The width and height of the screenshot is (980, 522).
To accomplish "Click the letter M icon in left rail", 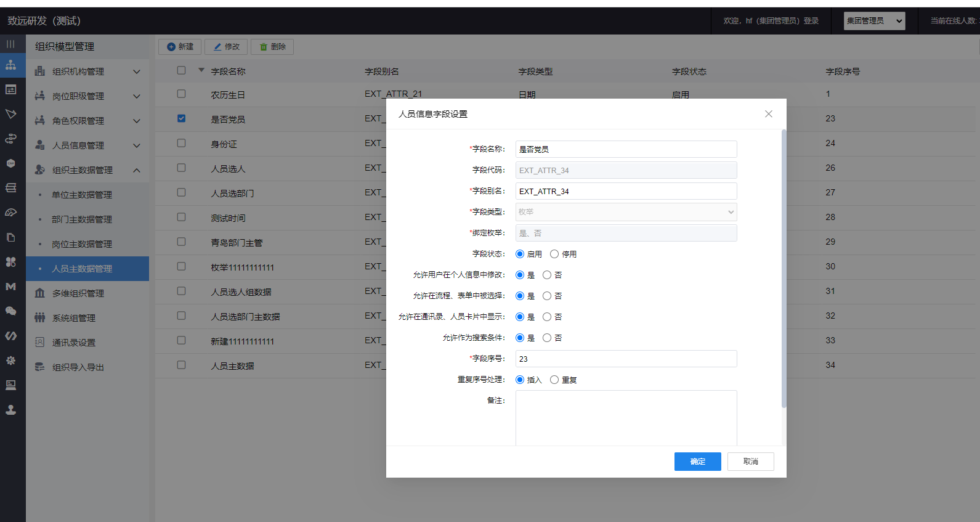I will pos(11,287).
